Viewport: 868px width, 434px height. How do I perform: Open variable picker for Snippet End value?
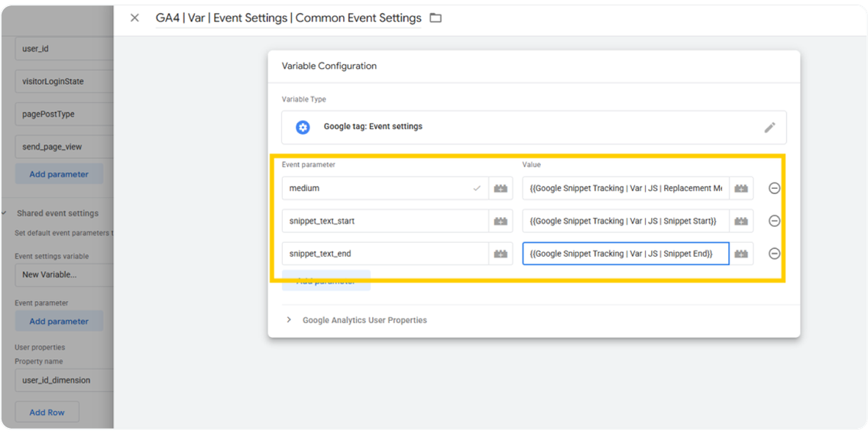point(741,254)
